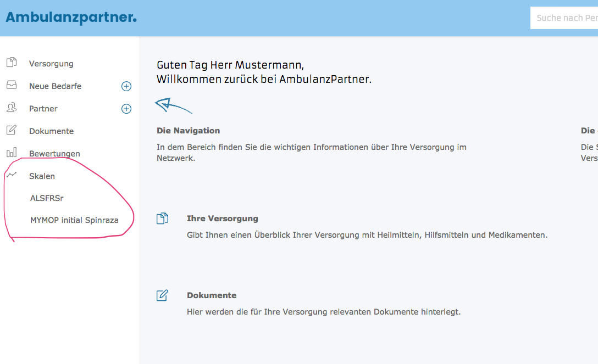Select MYMOP initial Spinraza scale
598x364 pixels.
74,220
